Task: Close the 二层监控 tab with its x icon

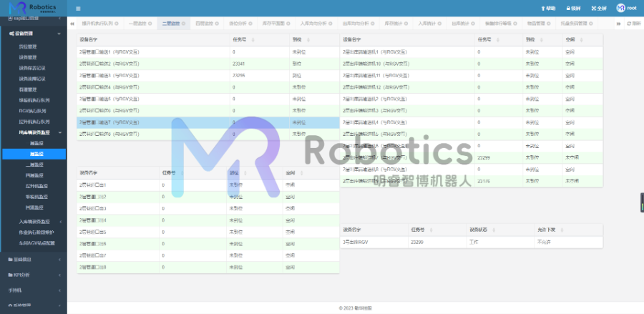Action: (x=183, y=24)
